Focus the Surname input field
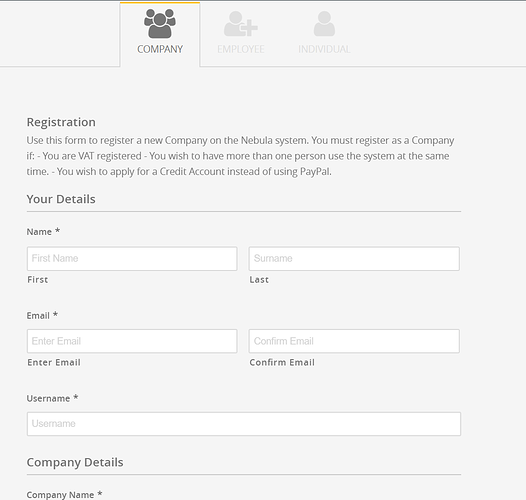The height and width of the screenshot is (500, 526). coord(354,259)
